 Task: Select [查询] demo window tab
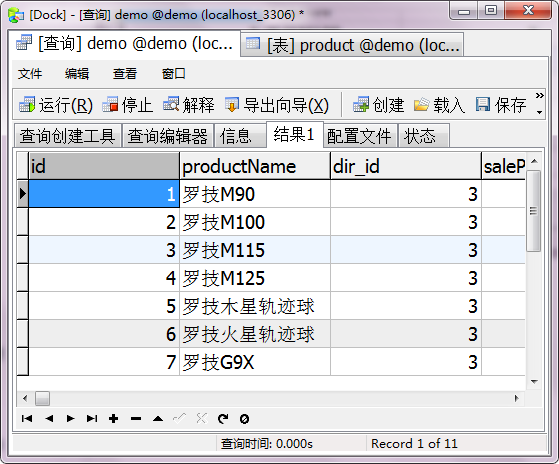pyautogui.click(x=125, y=43)
